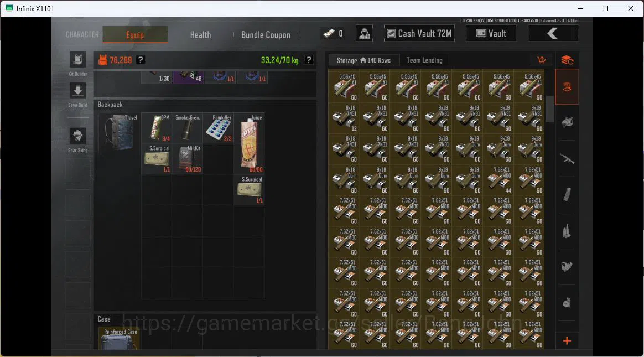Open the Vault button
644x357 pixels.
[491, 34]
